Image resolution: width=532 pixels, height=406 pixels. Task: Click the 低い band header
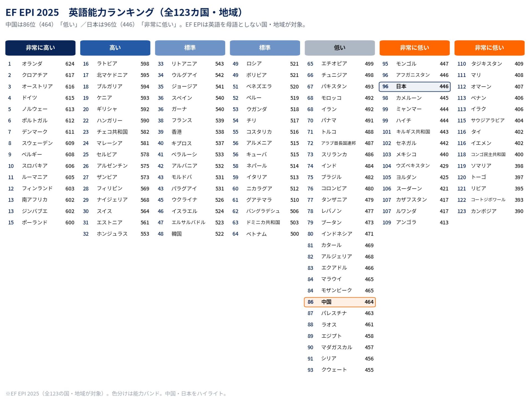[x=340, y=48]
